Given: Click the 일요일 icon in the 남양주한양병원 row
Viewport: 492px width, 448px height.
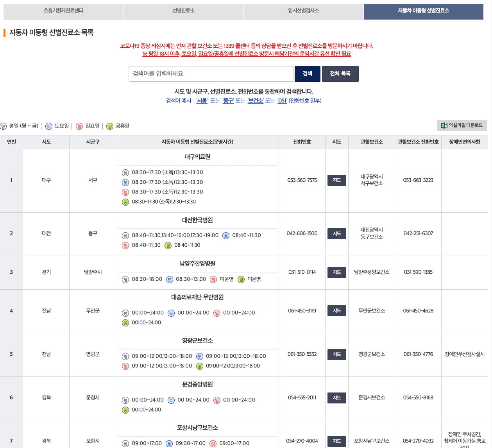Looking at the screenshot, I should pos(213,280).
